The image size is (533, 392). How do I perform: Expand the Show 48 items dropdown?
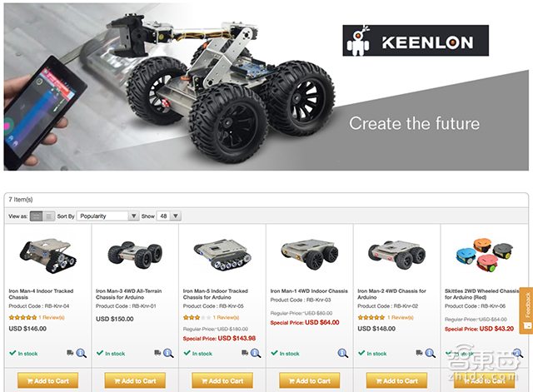[168, 216]
